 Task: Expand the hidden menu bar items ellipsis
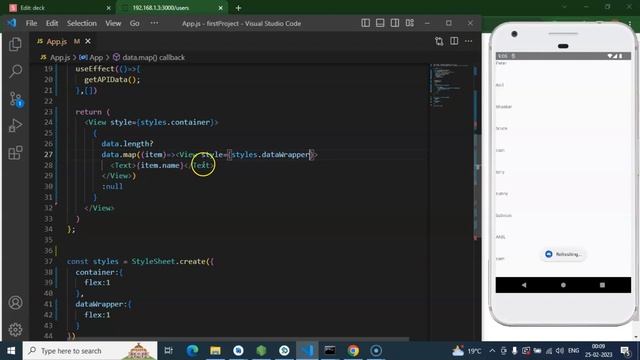154,23
